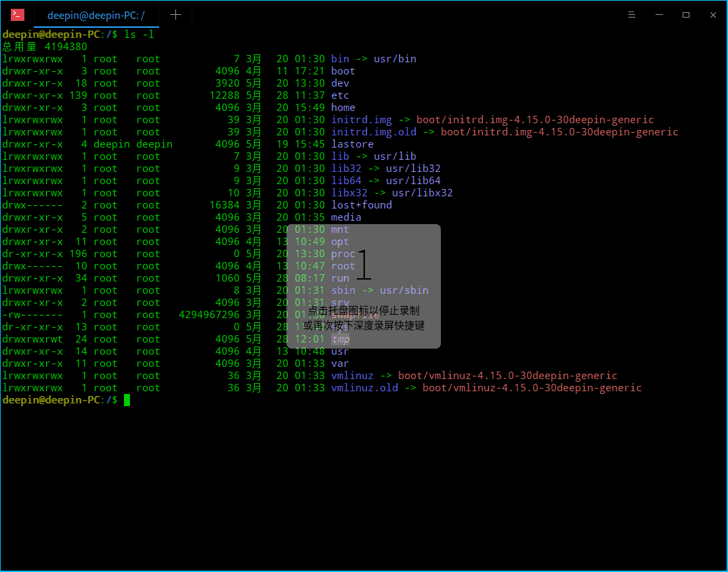
Task: Click the 'home' directory name
Action: point(343,108)
